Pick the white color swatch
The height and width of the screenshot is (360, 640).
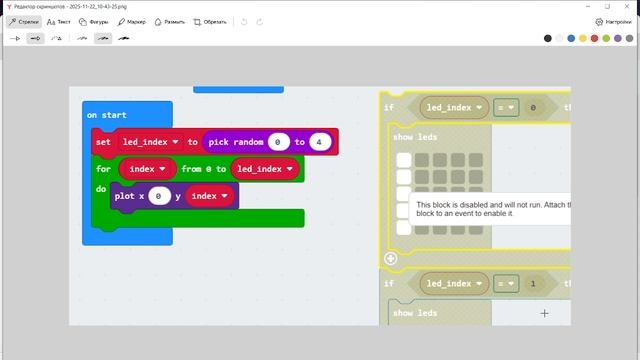pyautogui.click(x=559, y=38)
